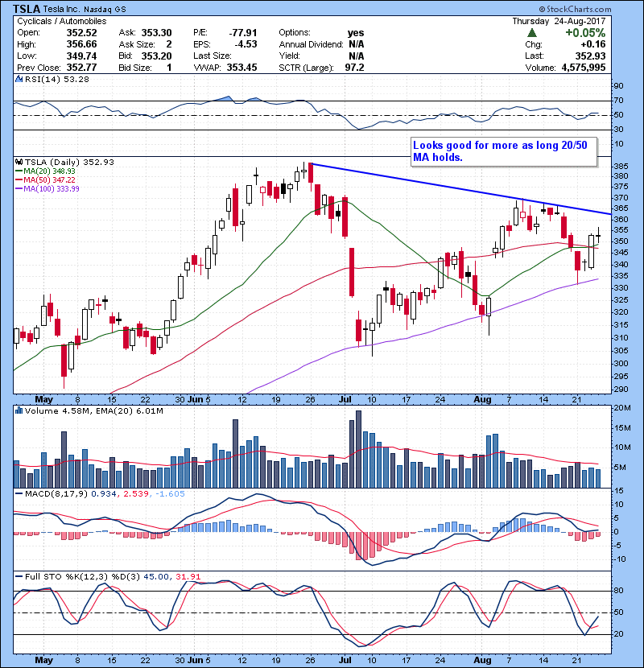Click the Nasdaq GS exchange label
Screen dimensions: 644x668
point(105,10)
